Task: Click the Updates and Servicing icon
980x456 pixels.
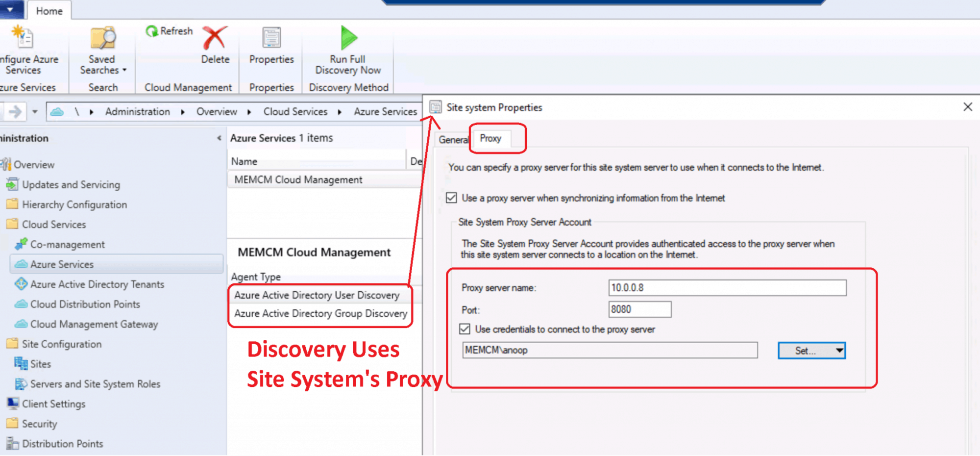Action: (x=12, y=185)
